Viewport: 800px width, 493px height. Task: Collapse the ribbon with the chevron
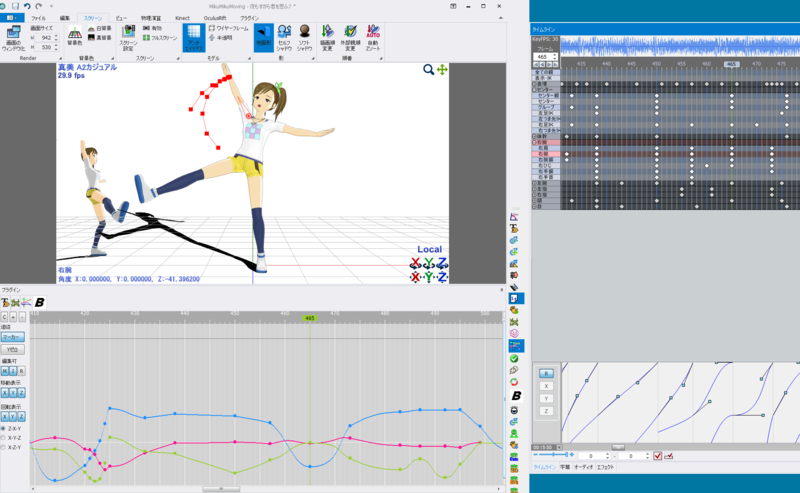coord(501,18)
